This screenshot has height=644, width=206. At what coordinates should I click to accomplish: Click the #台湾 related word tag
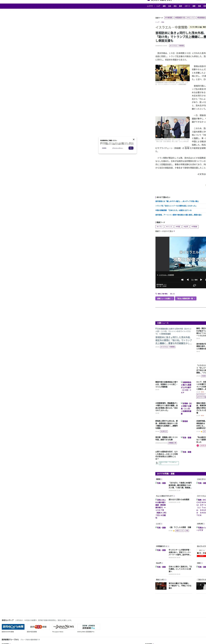(186, 227)
